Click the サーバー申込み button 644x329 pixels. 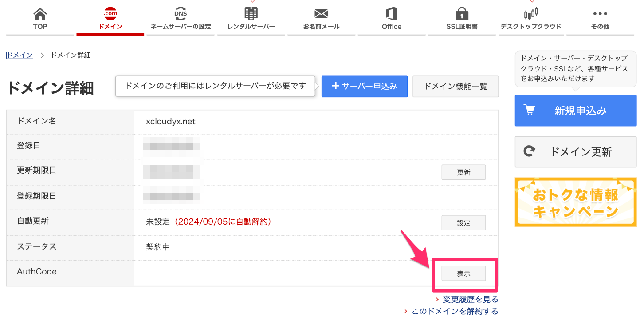pos(364,86)
